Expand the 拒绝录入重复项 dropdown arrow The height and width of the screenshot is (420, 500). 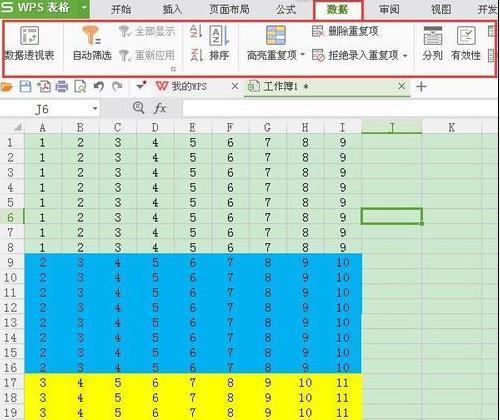(405, 55)
